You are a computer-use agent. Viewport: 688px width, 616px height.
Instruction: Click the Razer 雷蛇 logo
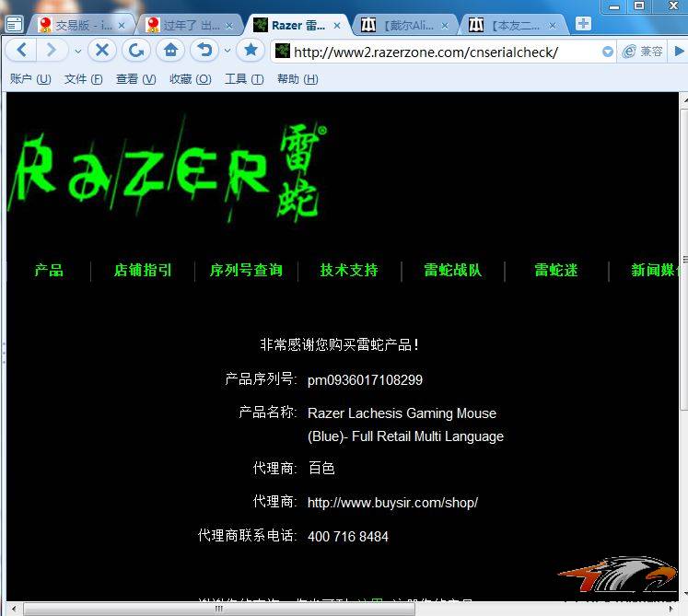(x=167, y=169)
